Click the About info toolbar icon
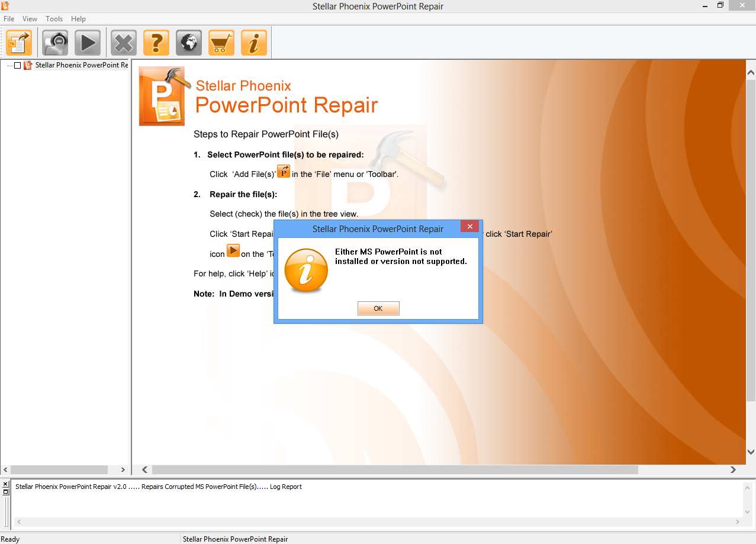Viewport: 756px width, 544px height. pyautogui.click(x=254, y=43)
